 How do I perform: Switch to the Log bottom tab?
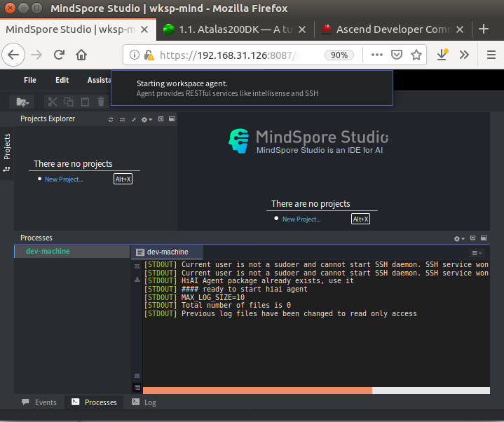tap(144, 402)
